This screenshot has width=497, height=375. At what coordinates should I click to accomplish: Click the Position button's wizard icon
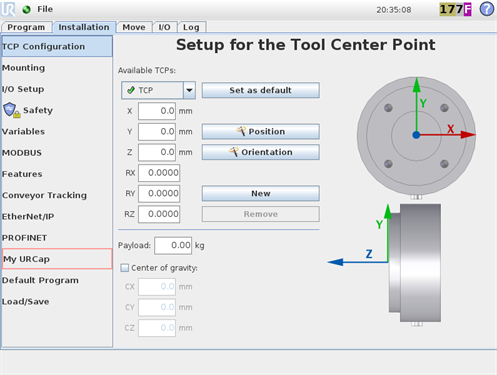tap(241, 131)
